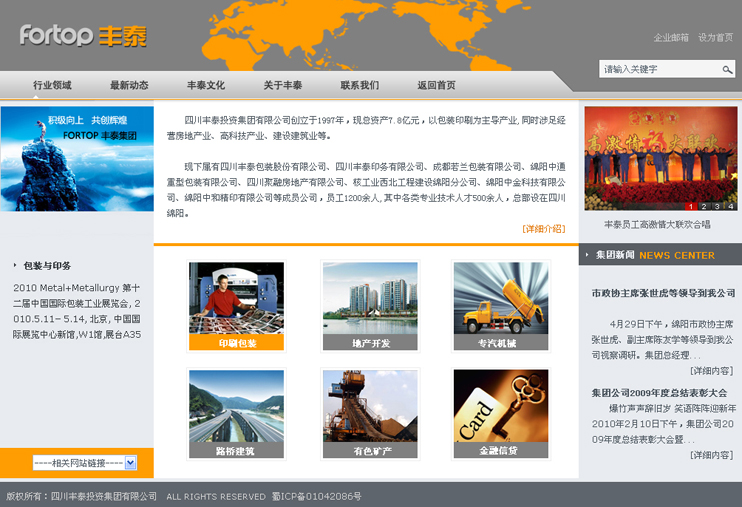This screenshot has width=742, height=507.
Task: Go to 最新动态 menu item
Action: point(129,86)
